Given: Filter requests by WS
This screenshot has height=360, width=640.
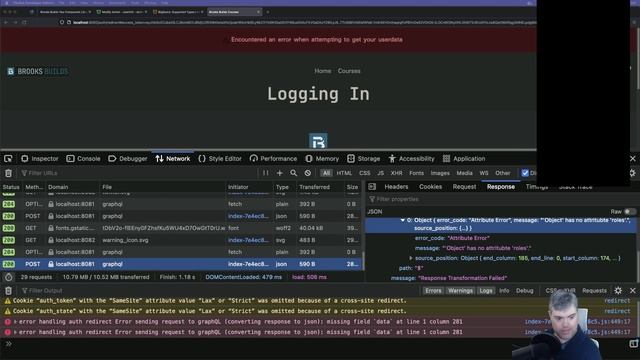Looking at the screenshot, I should tap(484, 173).
